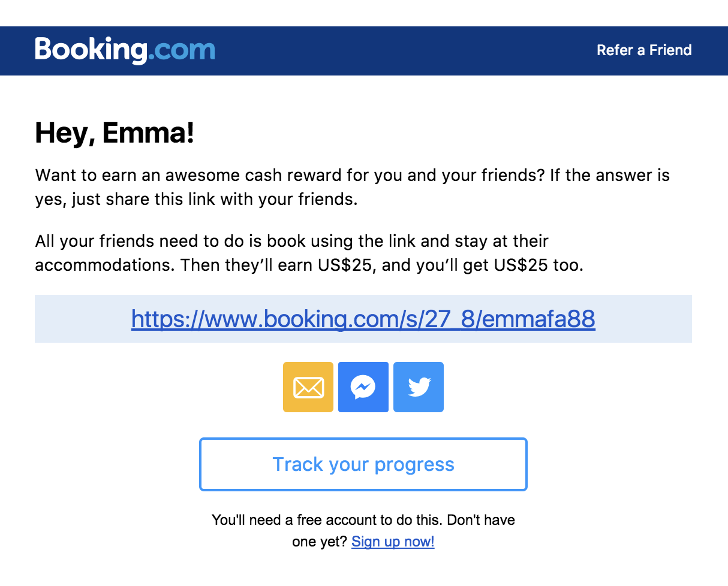Click the "Emma!" name in the greeting

tap(149, 133)
